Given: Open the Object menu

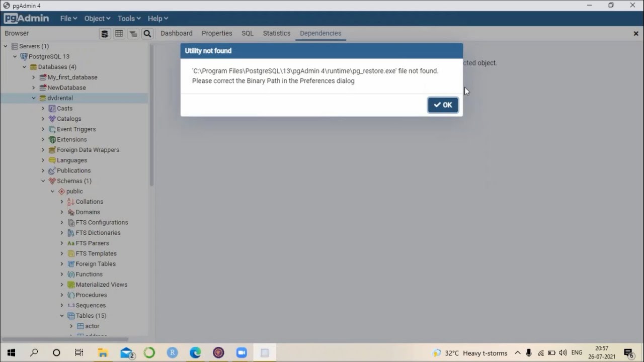Looking at the screenshot, I should coord(97,19).
